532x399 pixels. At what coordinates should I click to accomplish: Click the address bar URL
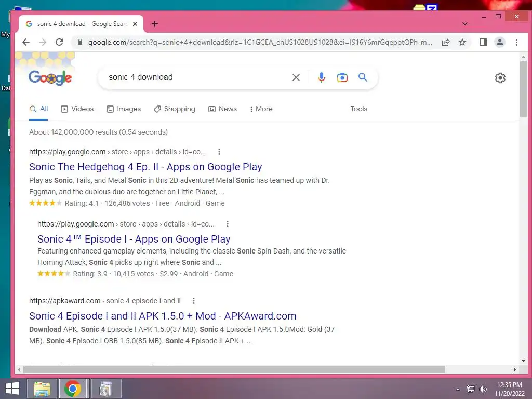click(x=260, y=42)
